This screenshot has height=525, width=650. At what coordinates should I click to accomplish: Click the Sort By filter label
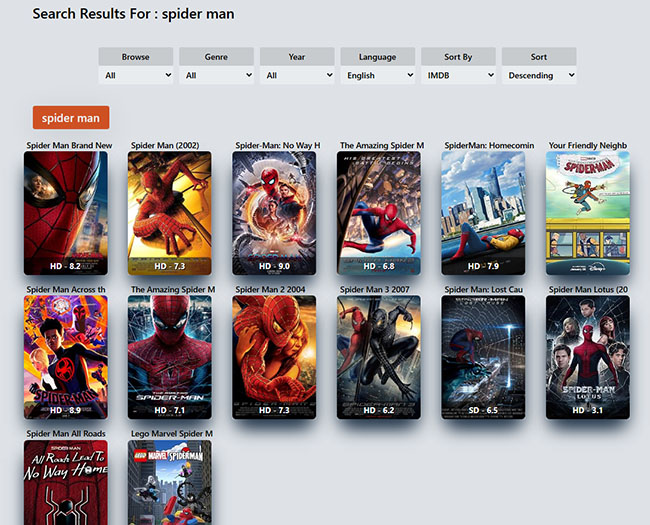458,57
